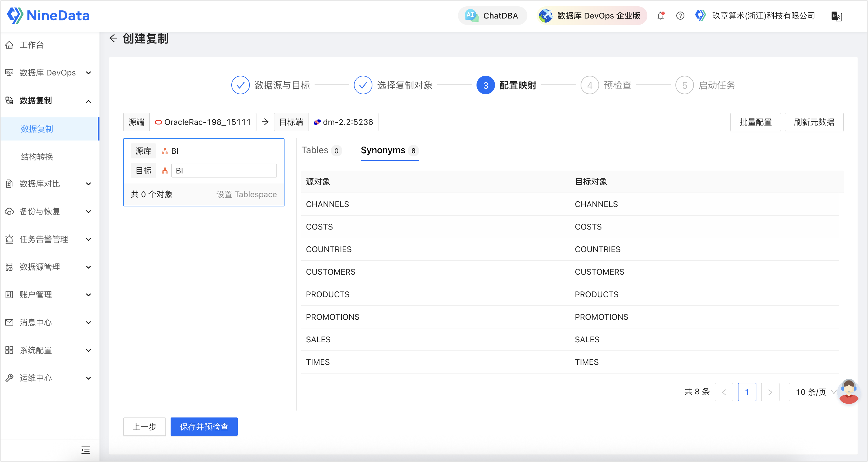Click the target schema BI input field
868x462 pixels.
click(224, 171)
